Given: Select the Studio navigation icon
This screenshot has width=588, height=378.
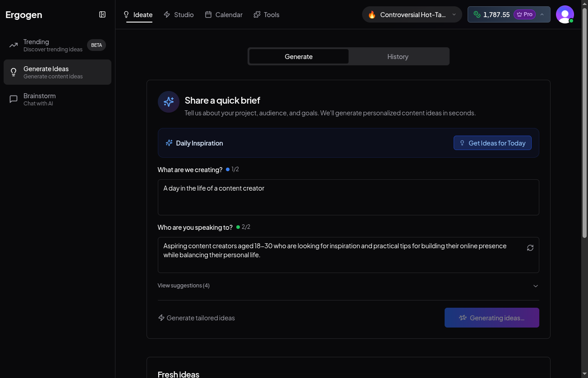Looking at the screenshot, I should 166,14.
